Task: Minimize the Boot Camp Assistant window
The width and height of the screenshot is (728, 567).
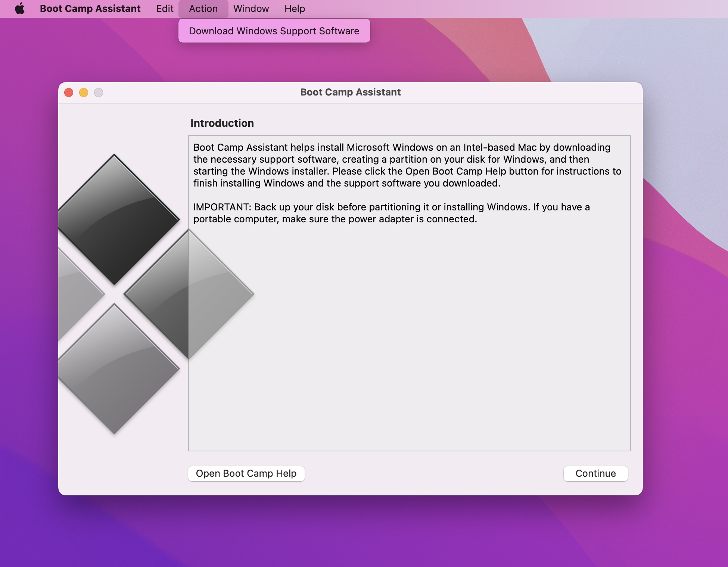Action: (x=83, y=92)
